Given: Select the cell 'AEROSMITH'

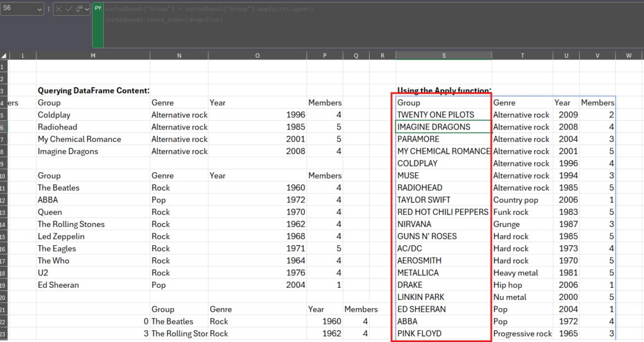Looking at the screenshot, I should [x=443, y=261].
